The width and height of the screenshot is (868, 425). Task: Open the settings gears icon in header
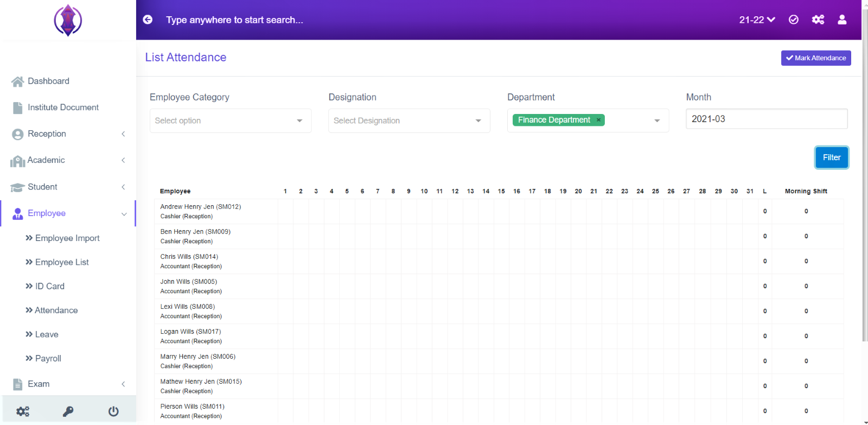818,20
